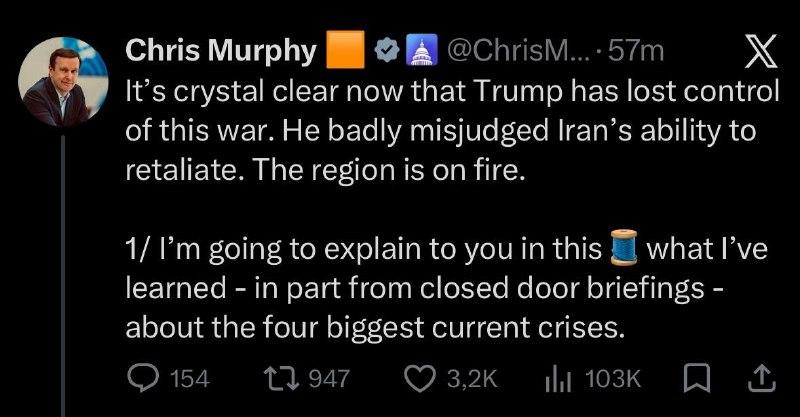Click the reply speech bubble icon
The height and width of the screenshot is (417, 800).
(x=145, y=378)
